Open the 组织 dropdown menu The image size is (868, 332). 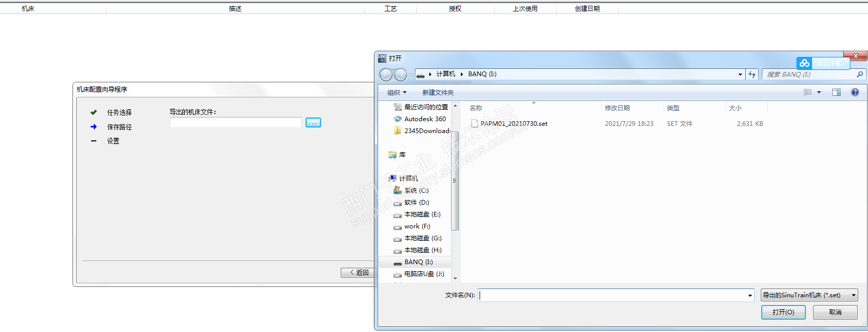(x=397, y=92)
